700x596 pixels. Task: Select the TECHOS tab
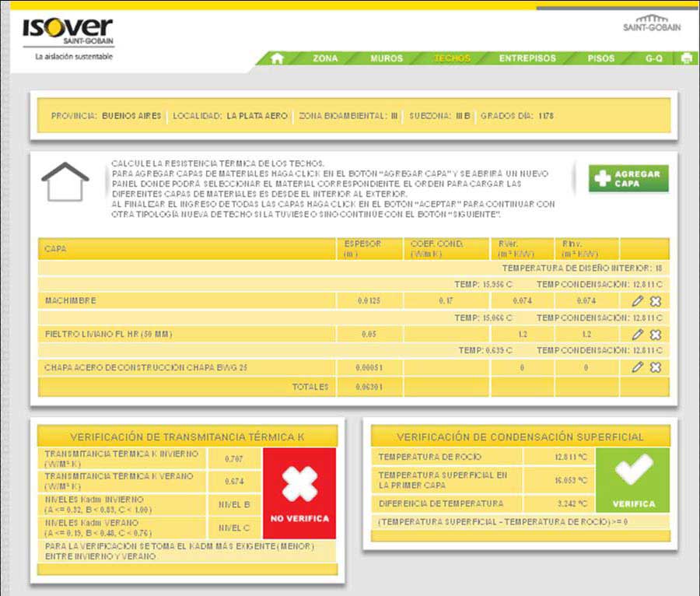(452, 58)
